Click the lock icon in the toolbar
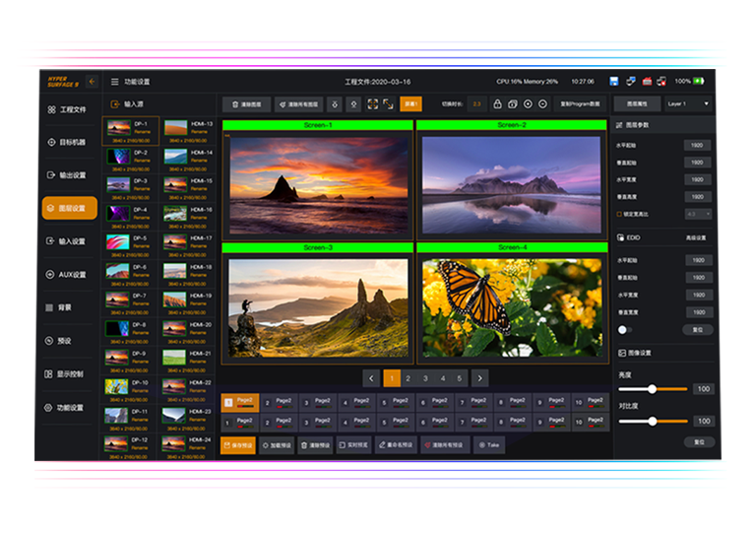This screenshot has height=534, width=756. point(499,103)
